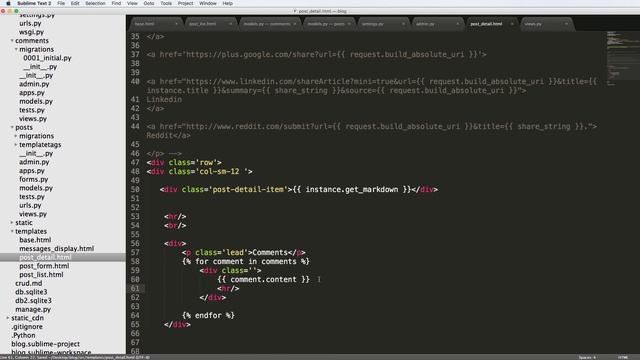The height and width of the screenshot is (360, 640).
Task: Click line number 50 in the gutter
Action: (135, 189)
